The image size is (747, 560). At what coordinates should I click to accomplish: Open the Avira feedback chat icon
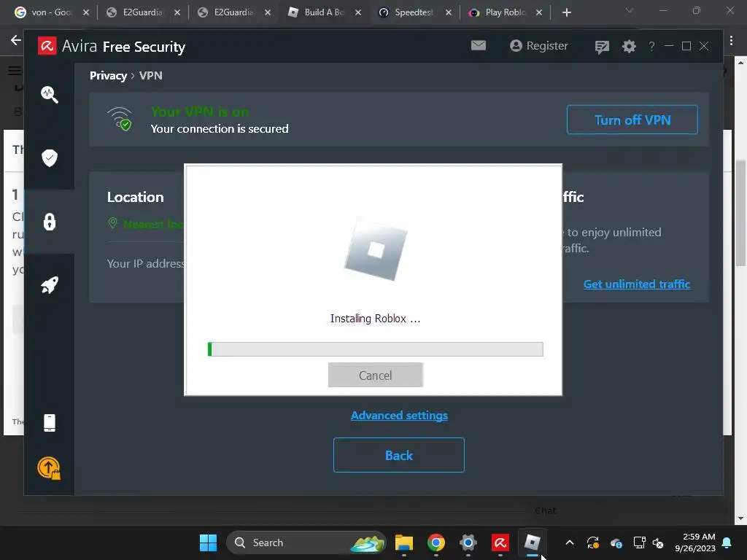602,47
